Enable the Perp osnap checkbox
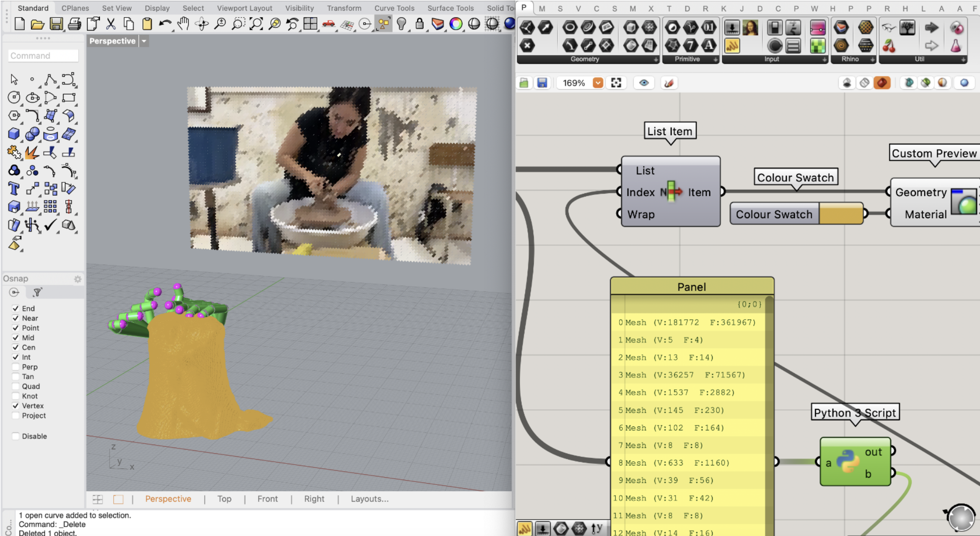The height and width of the screenshot is (536, 980). 16,367
